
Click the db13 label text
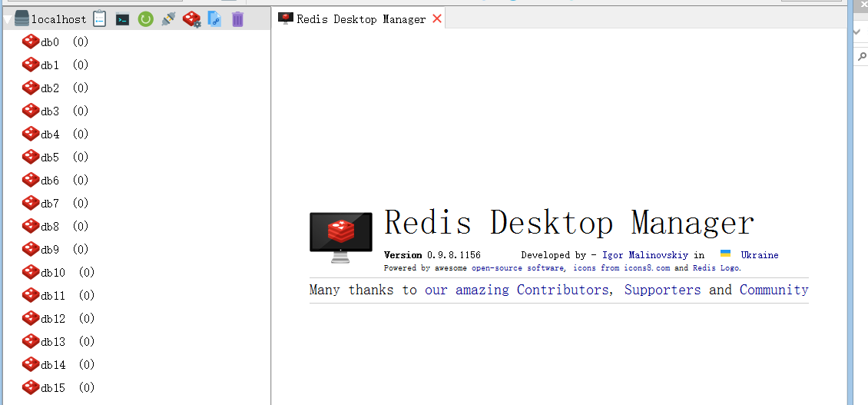(x=53, y=342)
